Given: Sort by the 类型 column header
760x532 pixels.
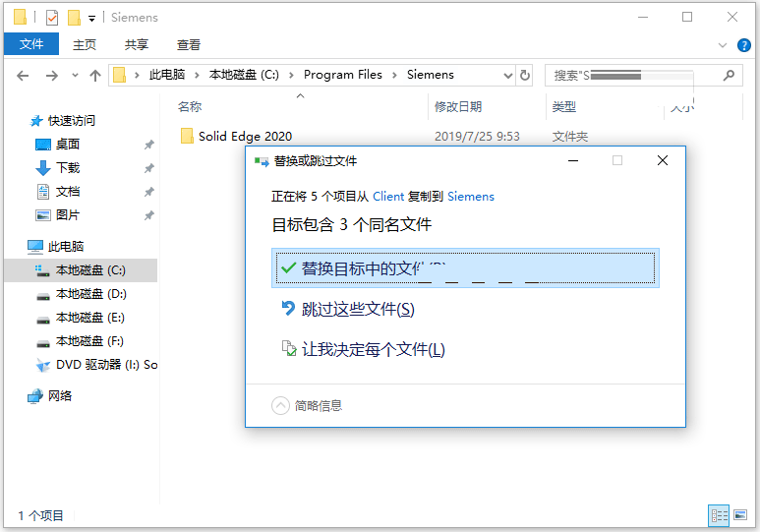Looking at the screenshot, I should point(563,106).
